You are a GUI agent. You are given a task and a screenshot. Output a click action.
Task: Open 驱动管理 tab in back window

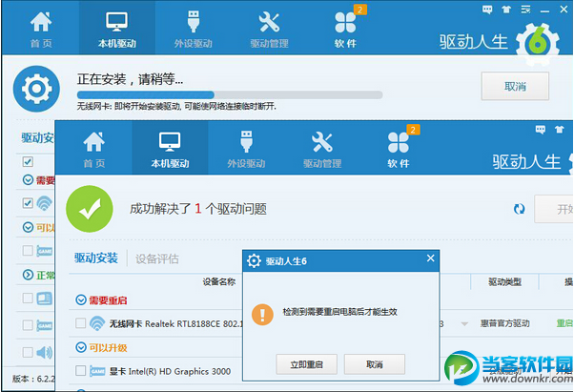269,29
